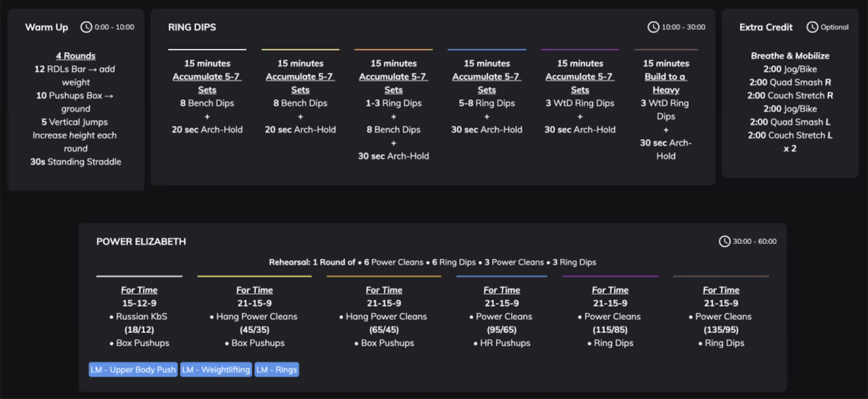Select the LM - Weightlifting tag
This screenshot has width=868, height=399.
[216, 369]
